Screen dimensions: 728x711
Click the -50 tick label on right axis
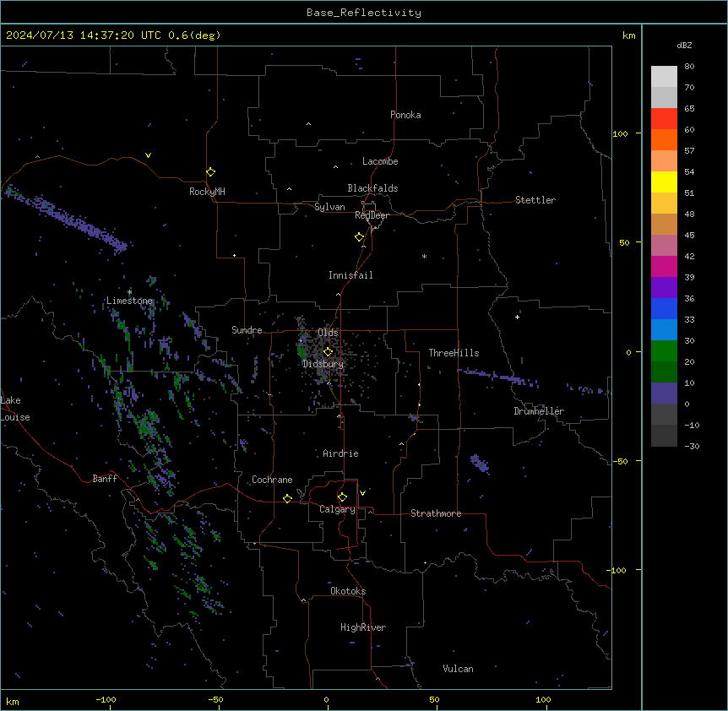(620, 461)
